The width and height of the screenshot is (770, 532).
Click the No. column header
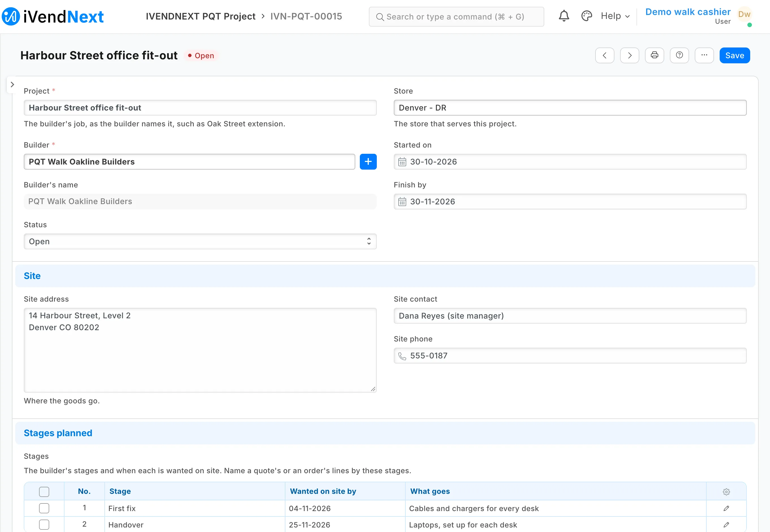pyautogui.click(x=84, y=491)
